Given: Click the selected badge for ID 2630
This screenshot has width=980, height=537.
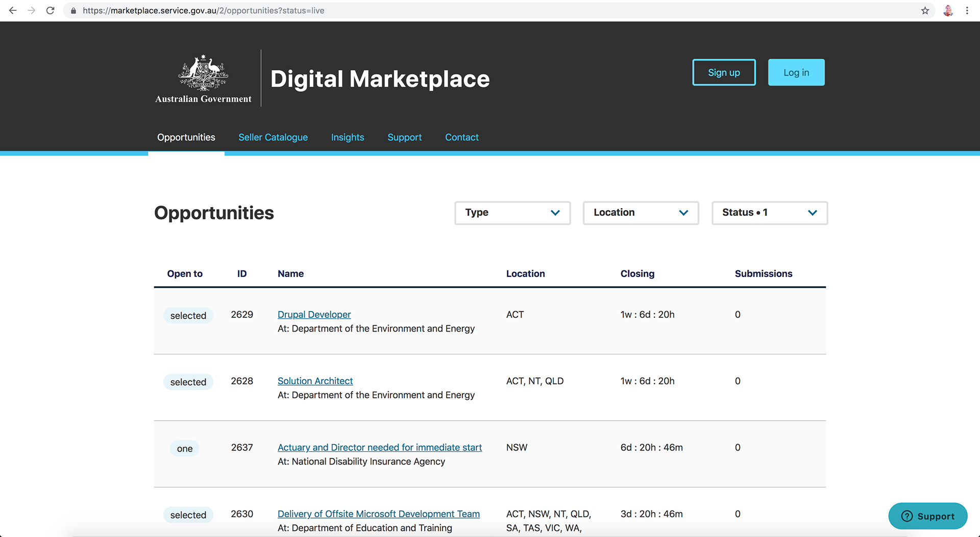Looking at the screenshot, I should coord(188,515).
